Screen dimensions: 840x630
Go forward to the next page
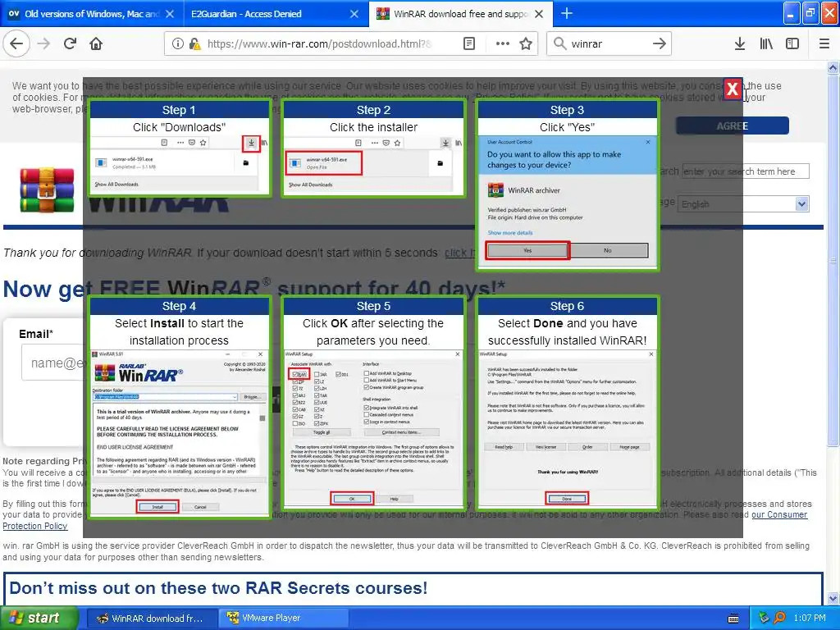(44, 43)
